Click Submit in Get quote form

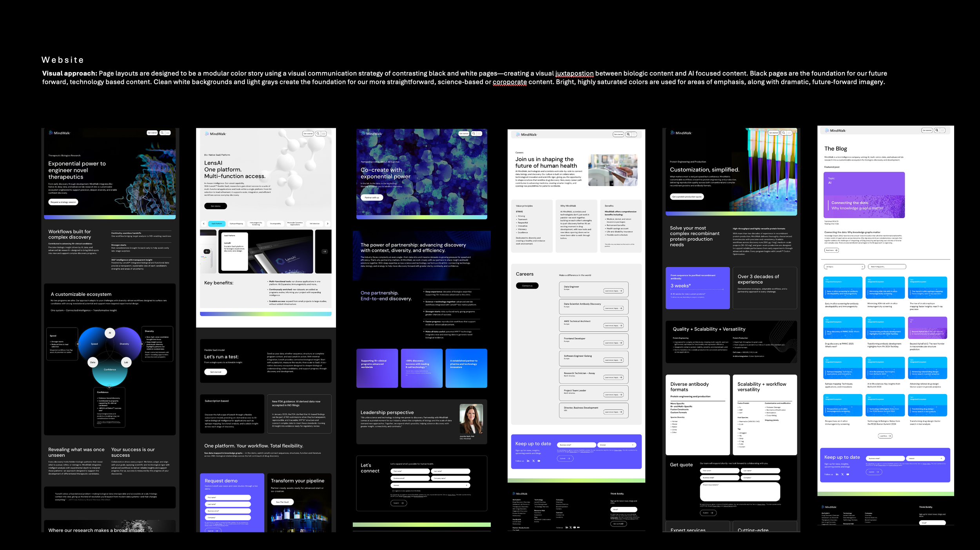coord(708,513)
